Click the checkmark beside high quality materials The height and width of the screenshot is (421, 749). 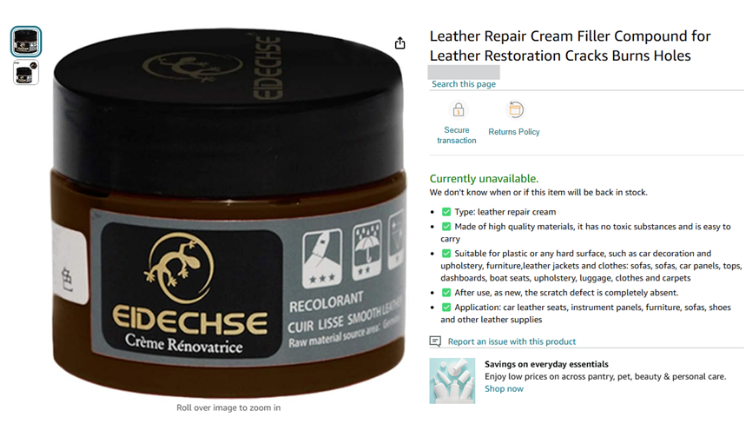(446, 227)
